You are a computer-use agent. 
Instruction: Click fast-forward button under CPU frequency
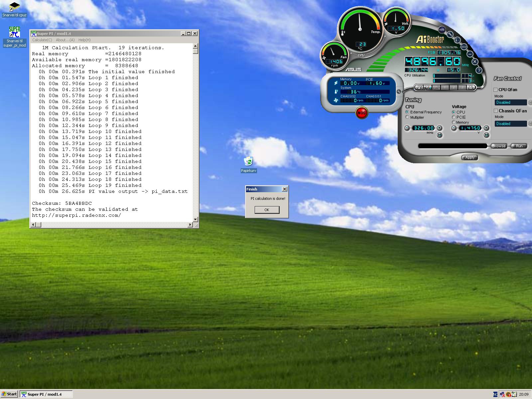(440, 135)
